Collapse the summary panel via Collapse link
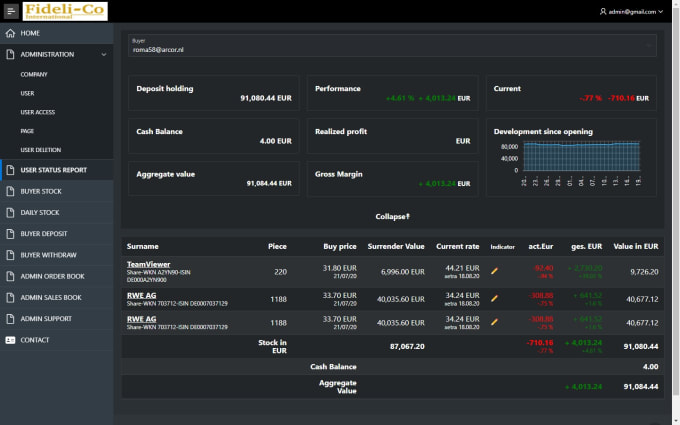 pyautogui.click(x=392, y=216)
